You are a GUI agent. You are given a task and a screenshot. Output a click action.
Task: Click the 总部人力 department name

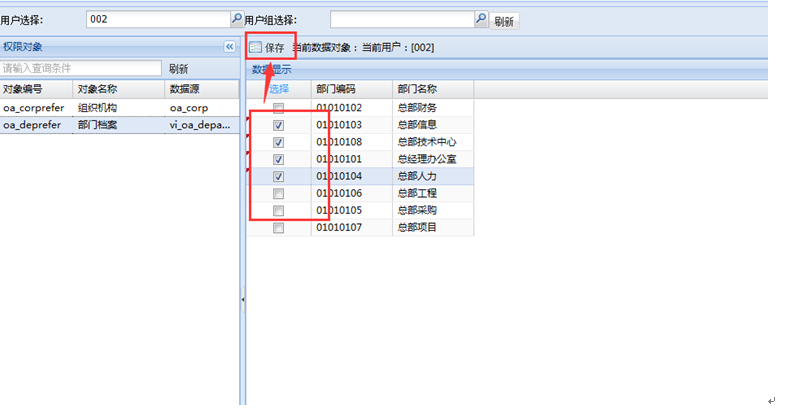417,176
